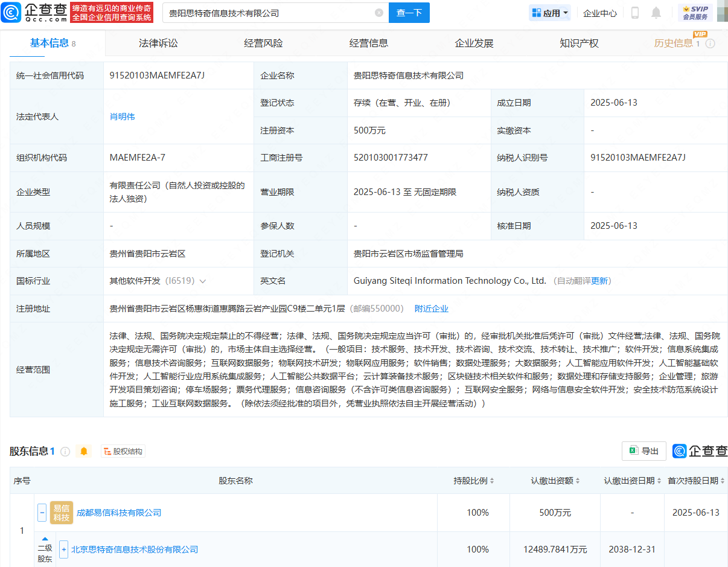Click info icon next to 股东信息
This screenshot has width=728, height=567.
65,451
